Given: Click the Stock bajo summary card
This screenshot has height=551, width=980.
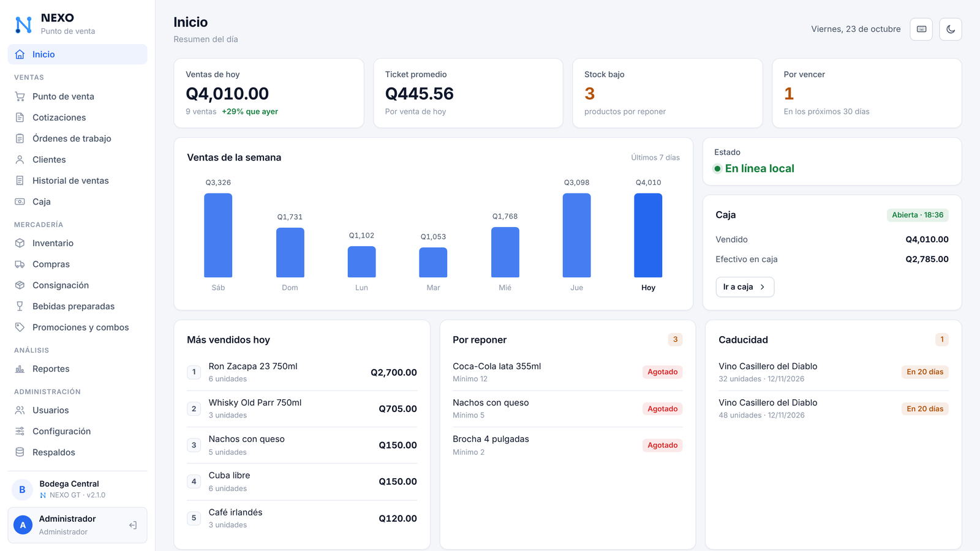Looking at the screenshot, I should point(668,93).
